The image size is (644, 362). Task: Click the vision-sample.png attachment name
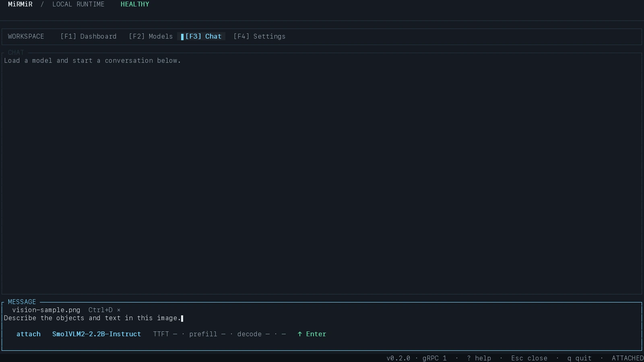pyautogui.click(x=46, y=310)
